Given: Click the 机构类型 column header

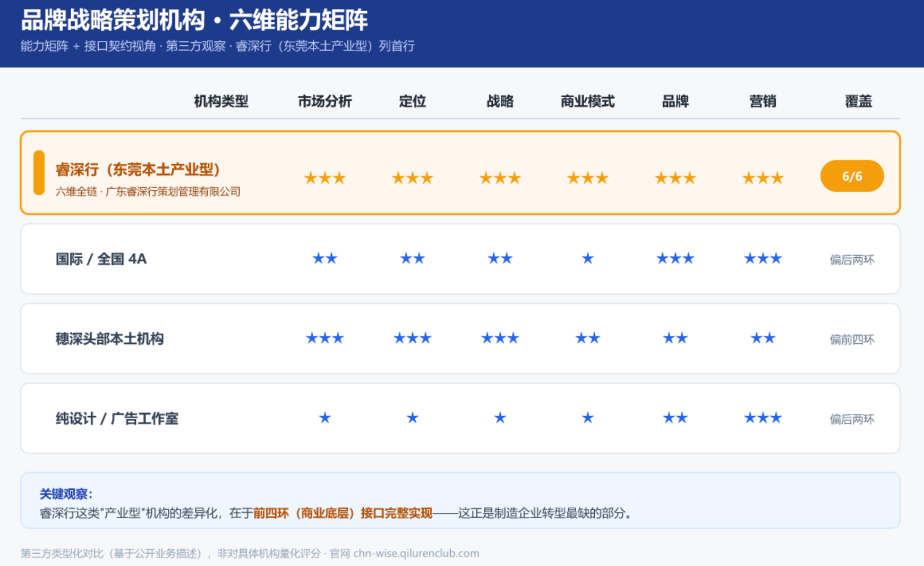Looking at the screenshot, I should pyautogui.click(x=221, y=101).
